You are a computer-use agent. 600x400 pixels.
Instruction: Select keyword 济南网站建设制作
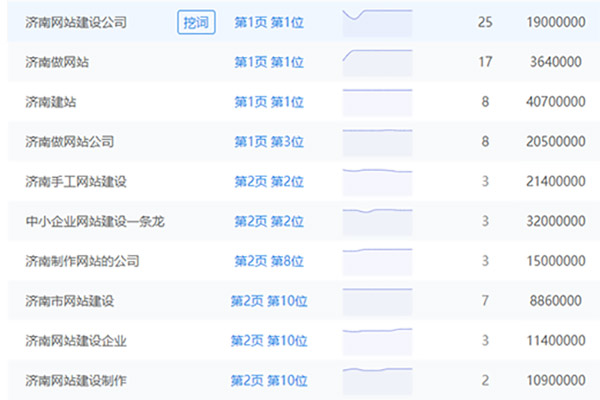point(76,381)
